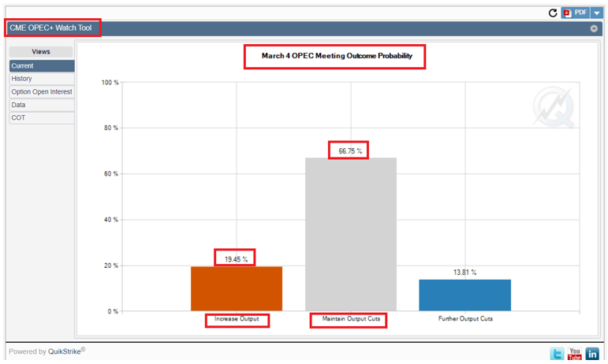Image resolution: width=608 pixels, height=364 pixels.
Task: Click the Maintain Output Cuts axis label
Action: coord(351,318)
